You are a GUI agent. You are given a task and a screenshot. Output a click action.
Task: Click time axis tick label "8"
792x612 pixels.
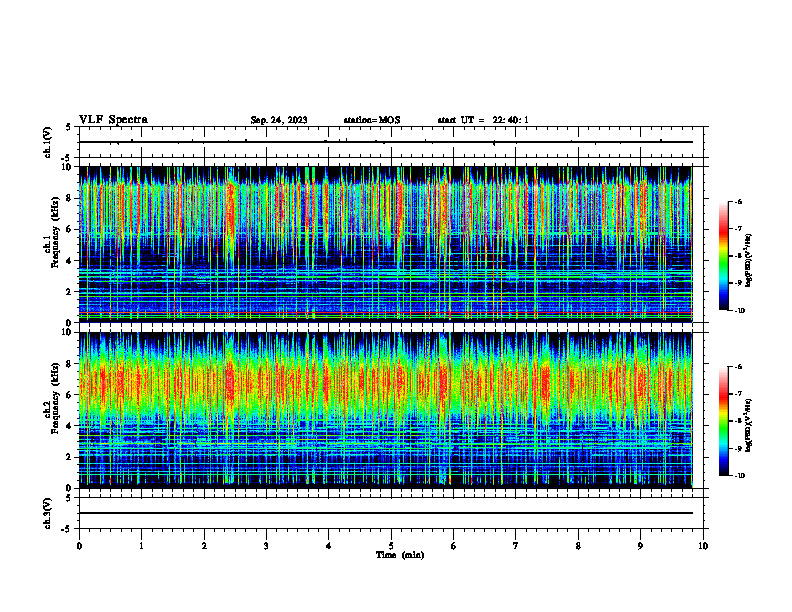578,546
